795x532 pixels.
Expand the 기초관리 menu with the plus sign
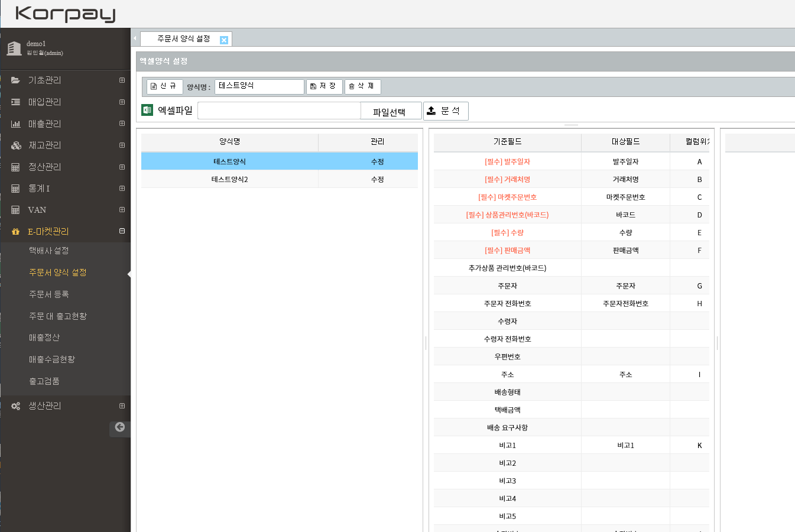(x=122, y=80)
